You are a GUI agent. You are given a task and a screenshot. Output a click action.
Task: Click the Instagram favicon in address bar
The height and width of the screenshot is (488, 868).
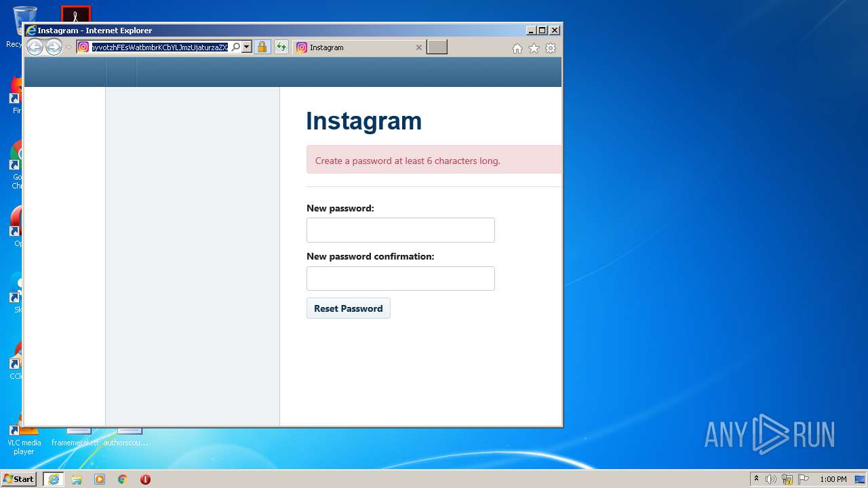point(83,47)
